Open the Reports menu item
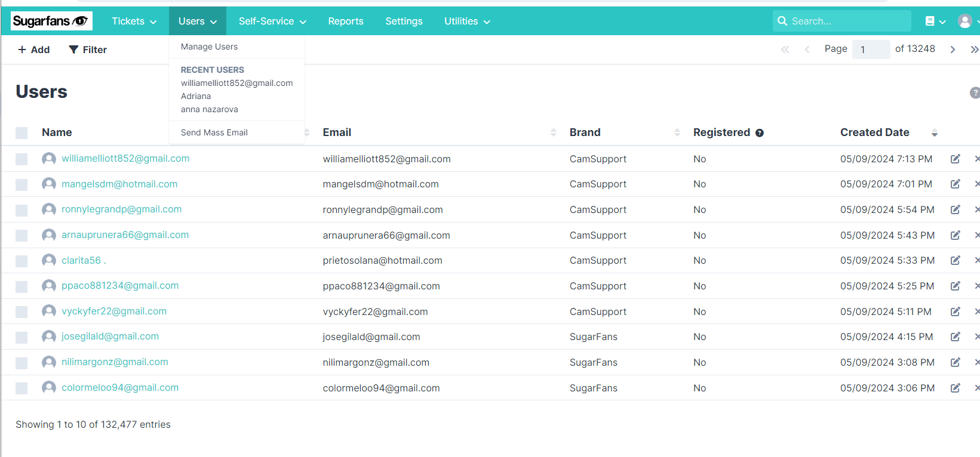This screenshot has width=980, height=457. (346, 21)
